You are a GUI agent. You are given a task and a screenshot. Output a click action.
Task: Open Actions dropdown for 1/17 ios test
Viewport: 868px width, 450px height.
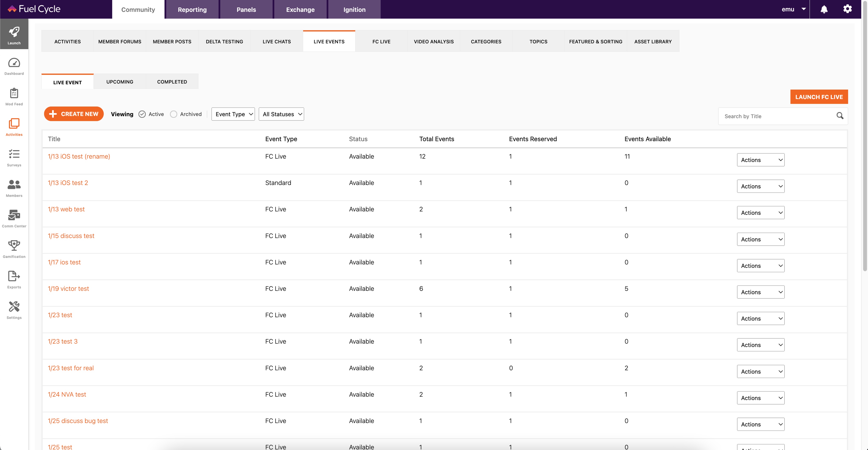click(761, 266)
